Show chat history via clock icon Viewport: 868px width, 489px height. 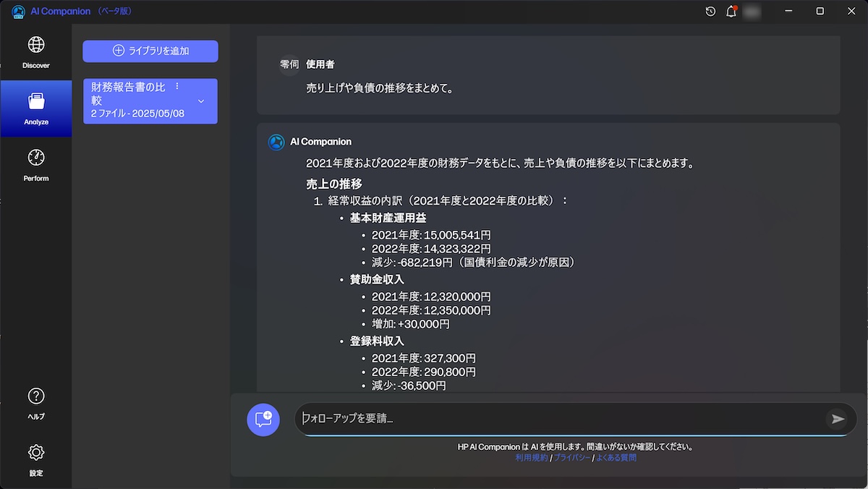pyautogui.click(x=710, y=12)
